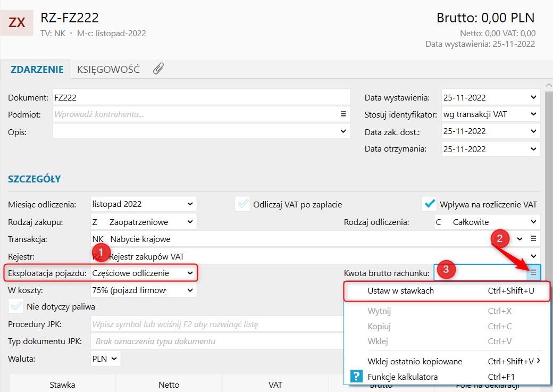553x392 pixels.
Task: Choose Wklej ostatnio kopiowane from menu
Action: pos(415,362)
